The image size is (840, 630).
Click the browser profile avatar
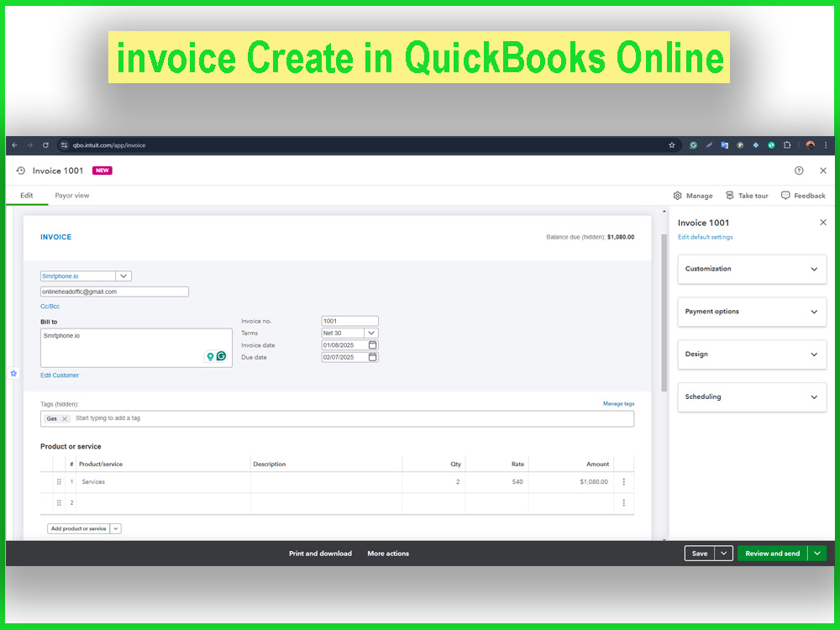point(810,145)
